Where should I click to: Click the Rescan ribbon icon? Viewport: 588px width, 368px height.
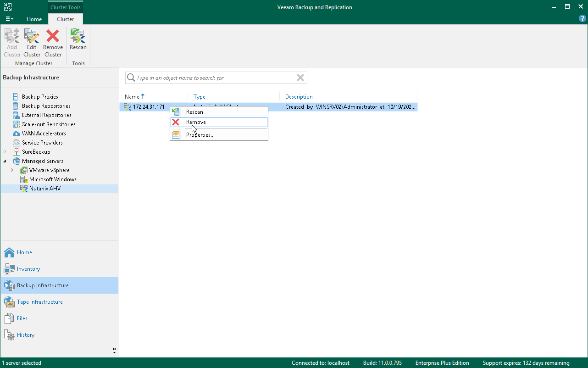tap(78, 36)
